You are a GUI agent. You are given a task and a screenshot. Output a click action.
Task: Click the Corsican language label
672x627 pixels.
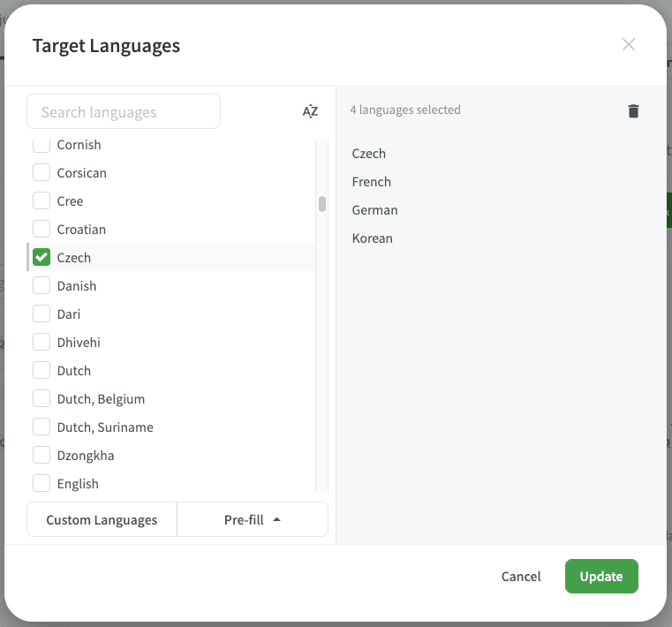tap(82, 173)
